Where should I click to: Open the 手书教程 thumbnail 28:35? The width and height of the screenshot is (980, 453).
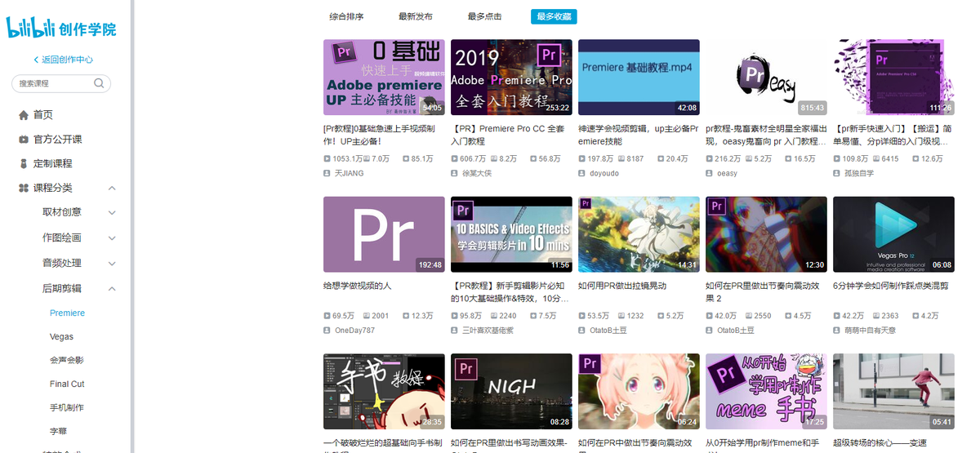(384, 391)
